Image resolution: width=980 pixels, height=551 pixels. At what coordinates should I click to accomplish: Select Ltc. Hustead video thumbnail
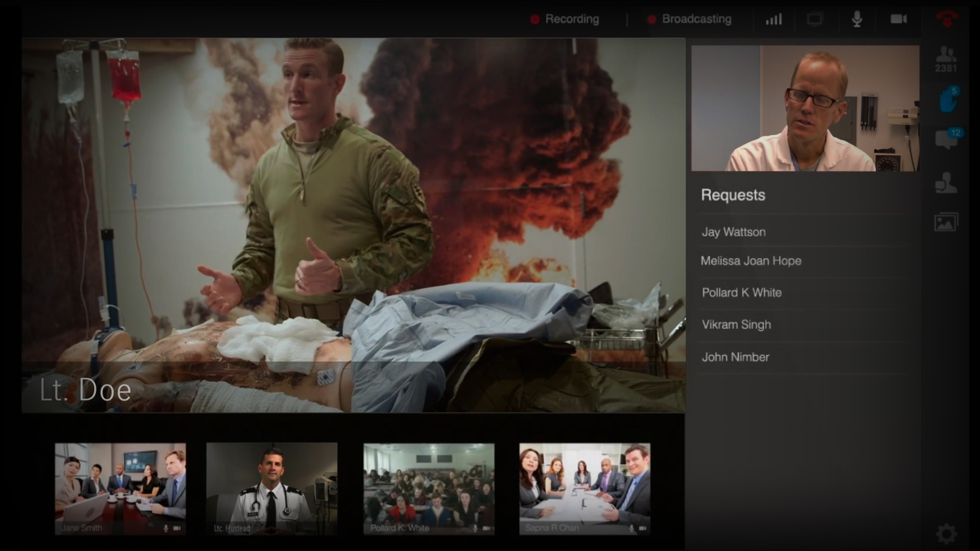click(x=272, y=488)
